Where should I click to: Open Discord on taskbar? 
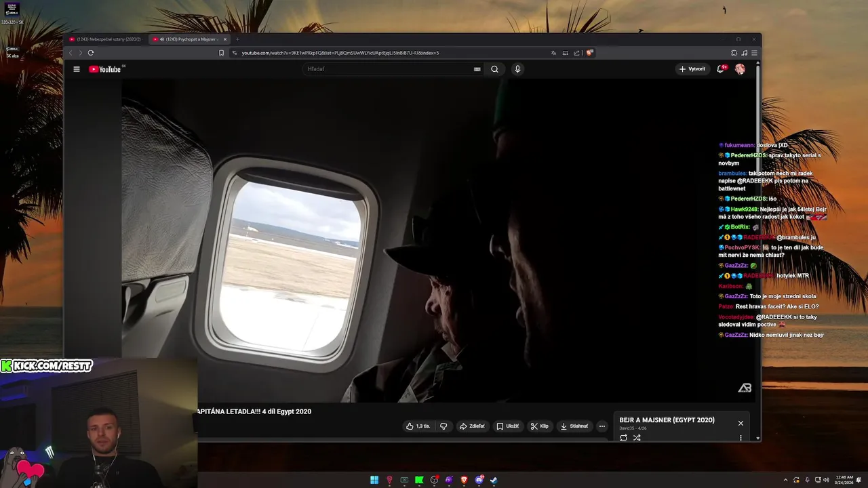tap(479, 480)
